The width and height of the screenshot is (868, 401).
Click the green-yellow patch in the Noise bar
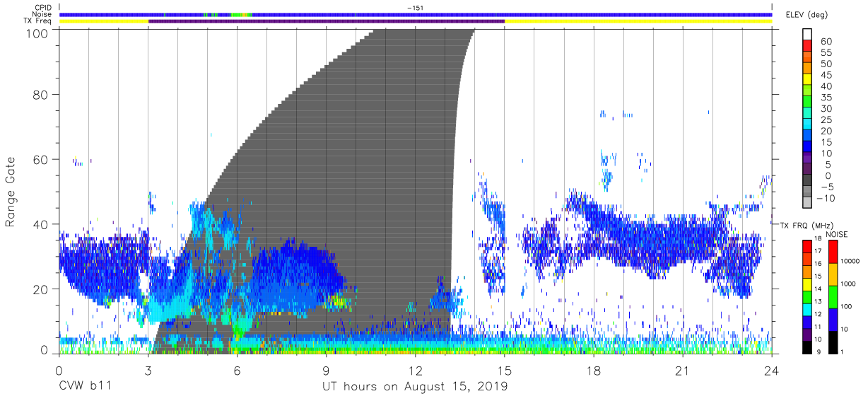pos(242,14)
